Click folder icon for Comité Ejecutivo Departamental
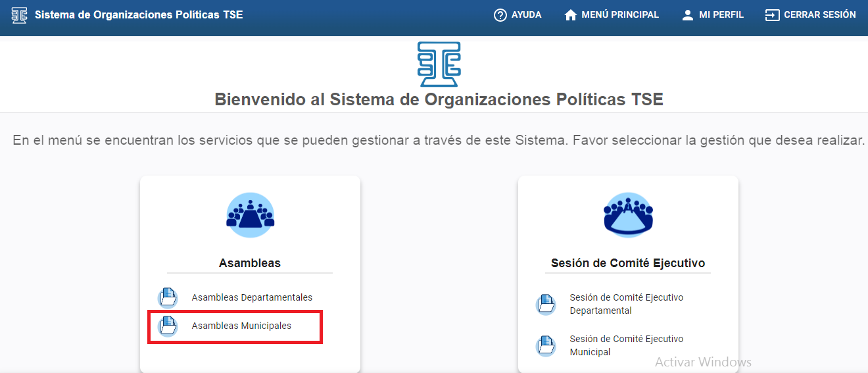The width and height of the screenshot is (868, 373). [546, 304]
